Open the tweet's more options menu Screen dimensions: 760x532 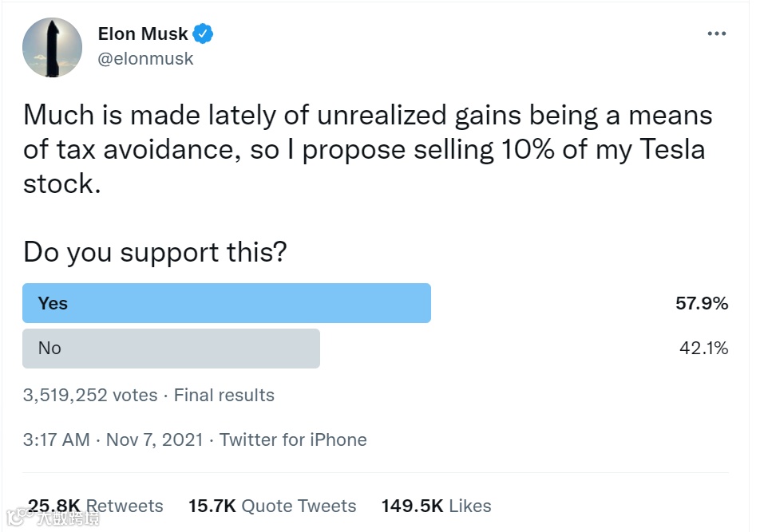[x=716, y=34]
